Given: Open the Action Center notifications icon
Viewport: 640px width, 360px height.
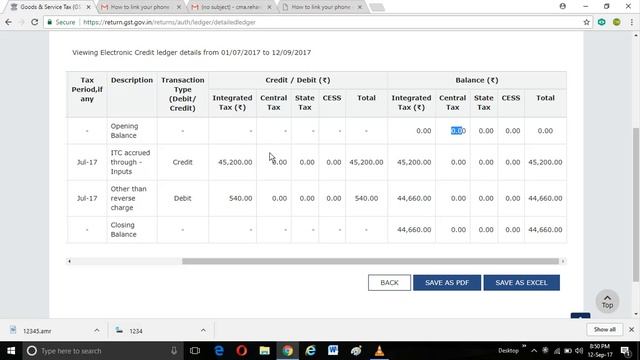Looking at the screenshot, I should click(x=625, y=351).
